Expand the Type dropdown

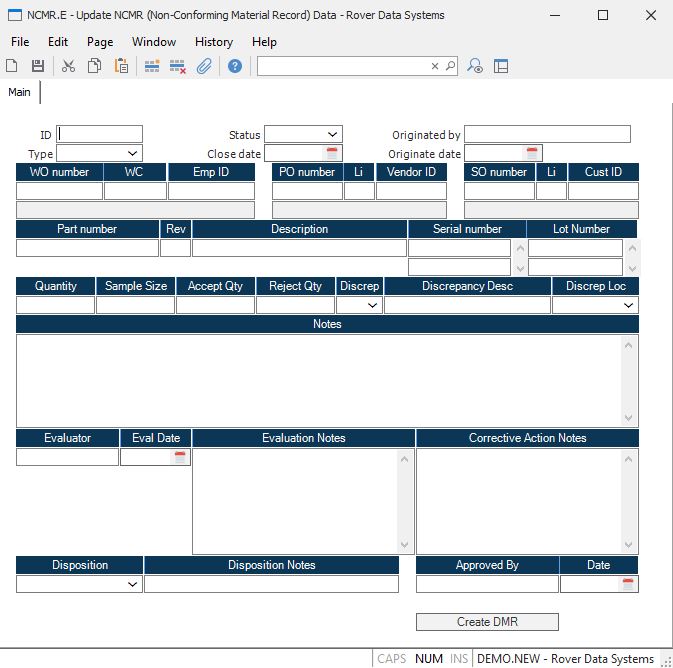(132, 153)
